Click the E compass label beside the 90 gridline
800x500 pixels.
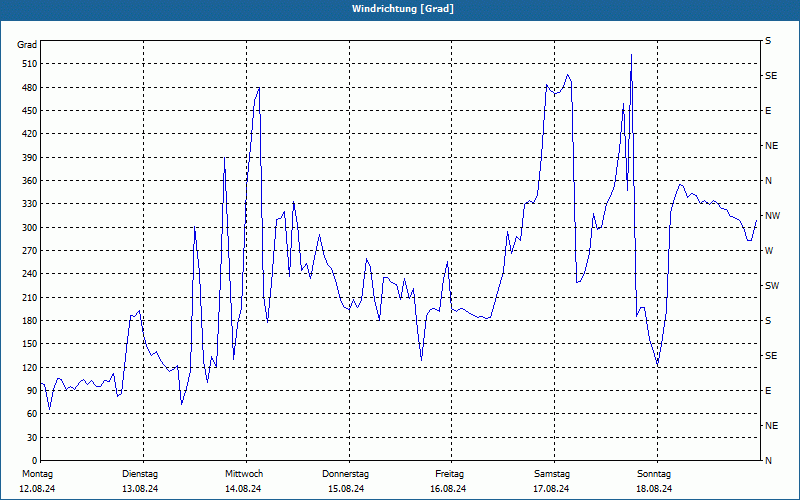(x=768, y=391)
